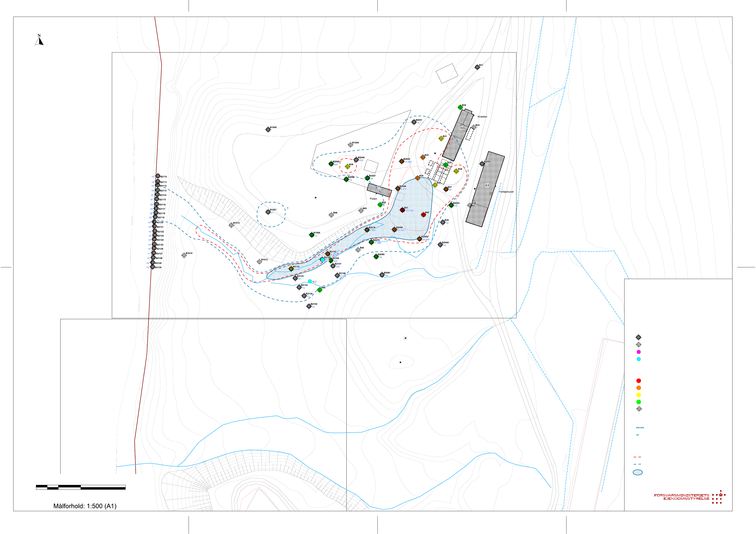Click the '43.000' value beside B2056
Screen dimensions: 756x534
pos(400,230)
